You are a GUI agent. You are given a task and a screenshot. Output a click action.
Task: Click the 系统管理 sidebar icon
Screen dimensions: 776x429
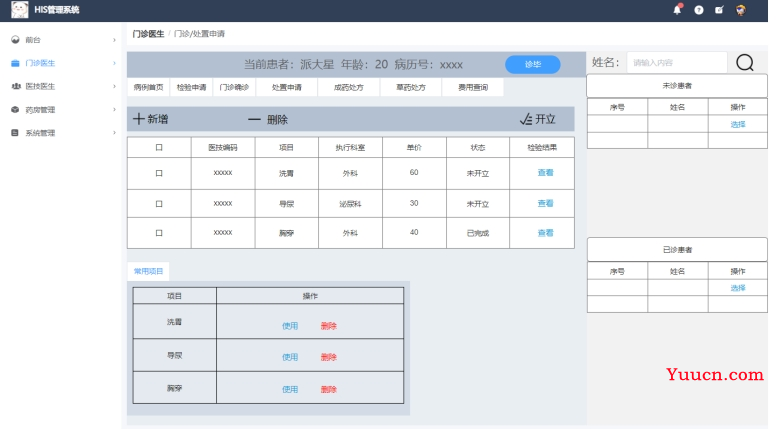[x=15, y=133]
